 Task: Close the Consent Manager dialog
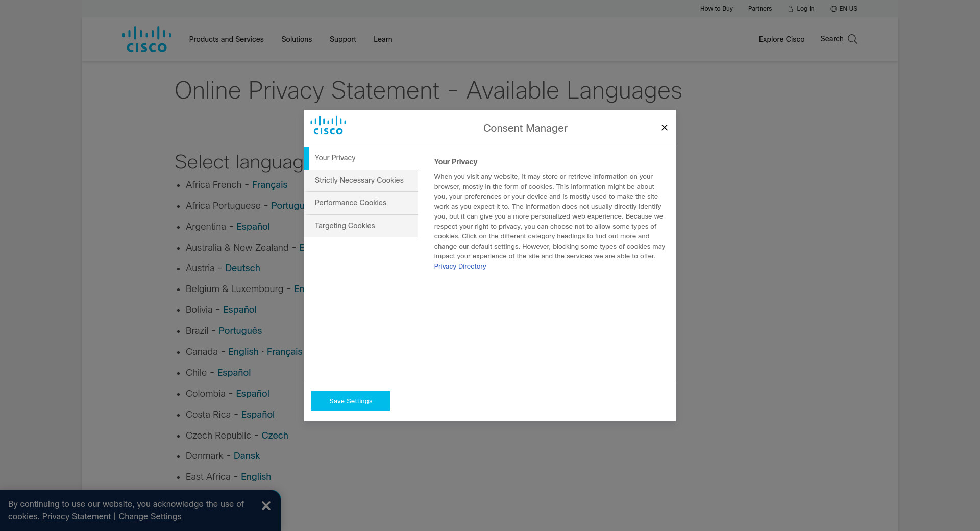click(665, 127)
